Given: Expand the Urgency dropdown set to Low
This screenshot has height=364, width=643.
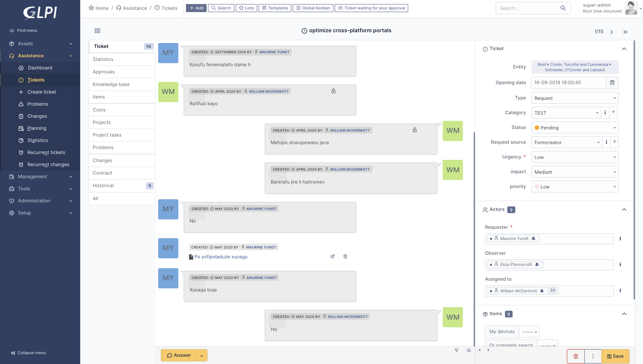Looking at the screenshot, I should pos(575,157).
